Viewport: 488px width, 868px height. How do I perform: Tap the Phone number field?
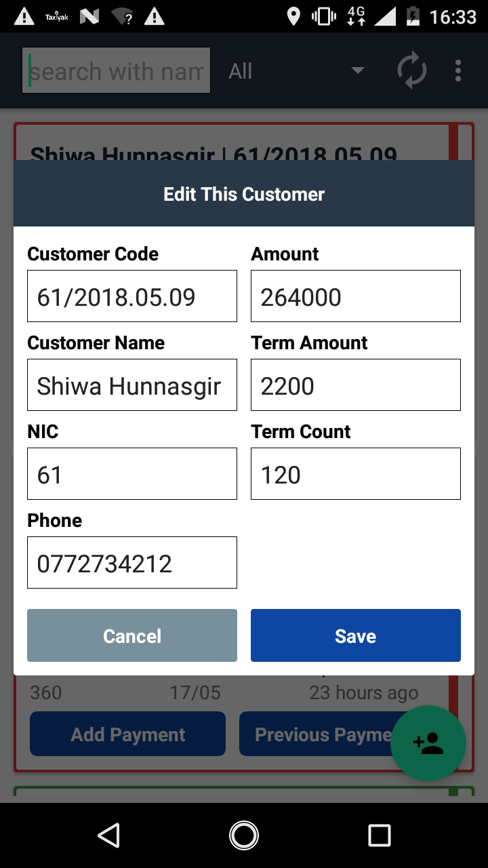tap(132, 563)
